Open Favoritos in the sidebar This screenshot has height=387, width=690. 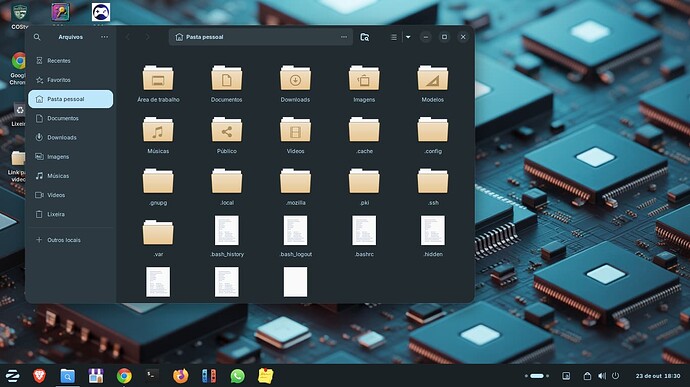point(70,80)
